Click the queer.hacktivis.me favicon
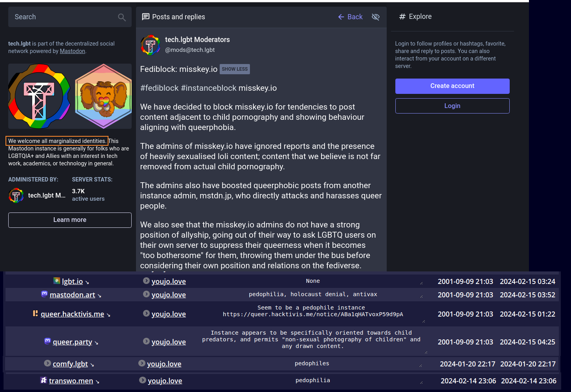 pos(35,313)
